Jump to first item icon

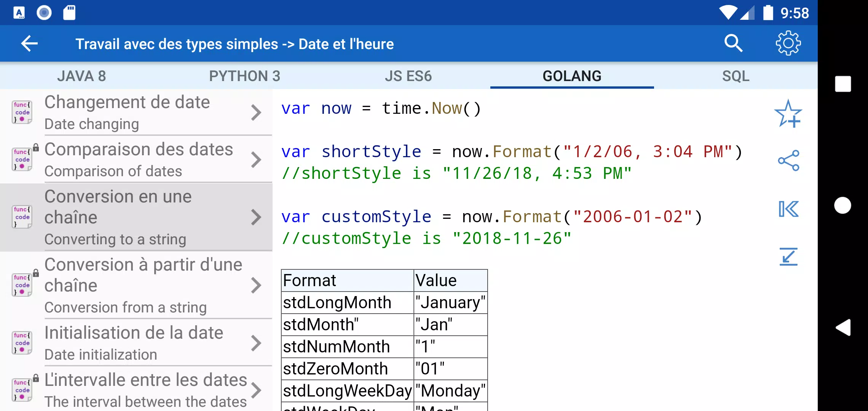[x=788, y=209]
